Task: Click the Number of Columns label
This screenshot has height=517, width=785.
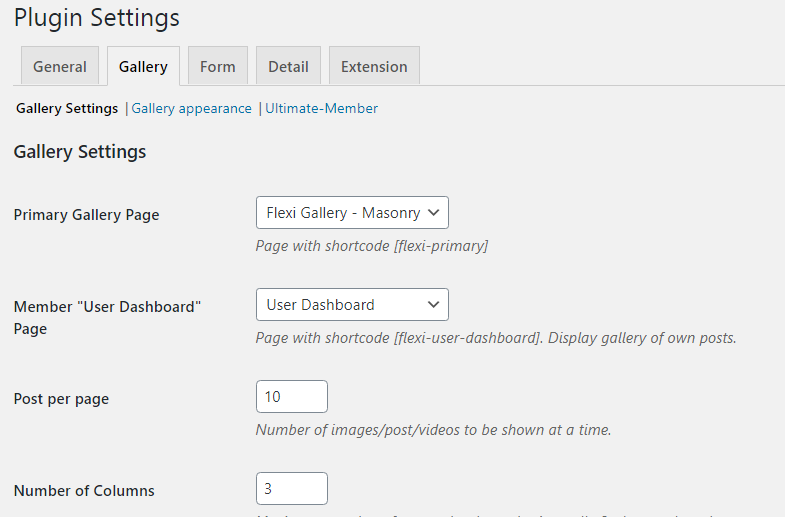Action: (84, 490)
